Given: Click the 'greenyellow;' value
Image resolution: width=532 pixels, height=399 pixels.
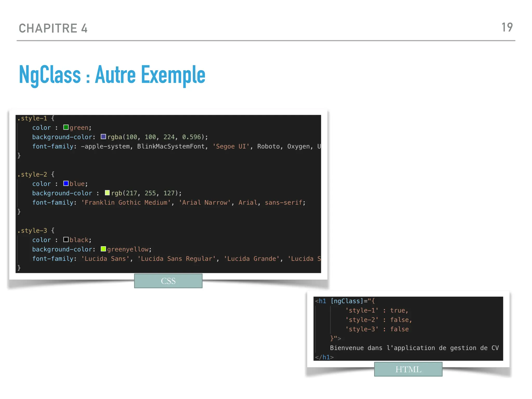Looking at the screenshot, I should pos(129,249).
